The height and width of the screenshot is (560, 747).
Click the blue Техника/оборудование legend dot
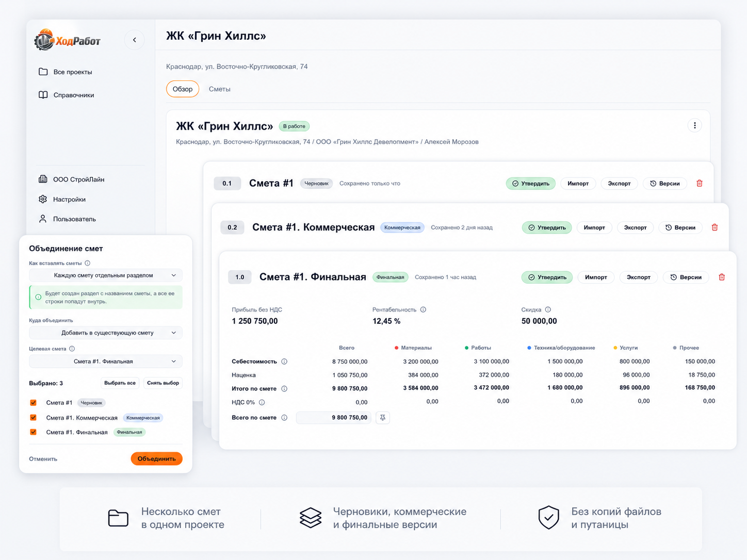point(529,348)
